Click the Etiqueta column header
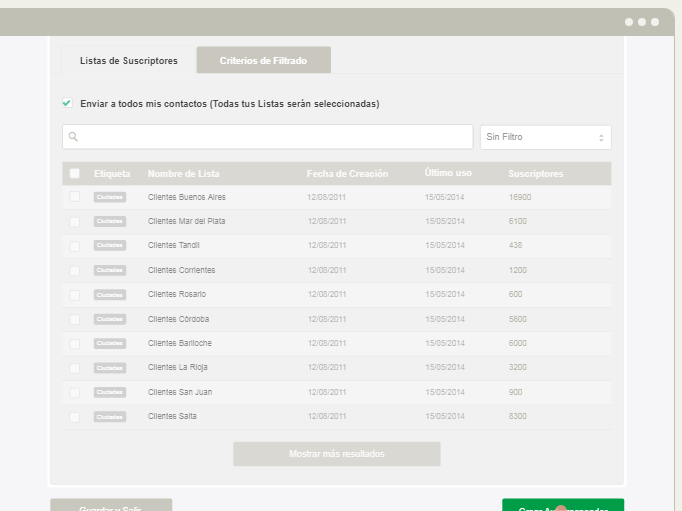682x511 pixels. (x=112, y=174)
